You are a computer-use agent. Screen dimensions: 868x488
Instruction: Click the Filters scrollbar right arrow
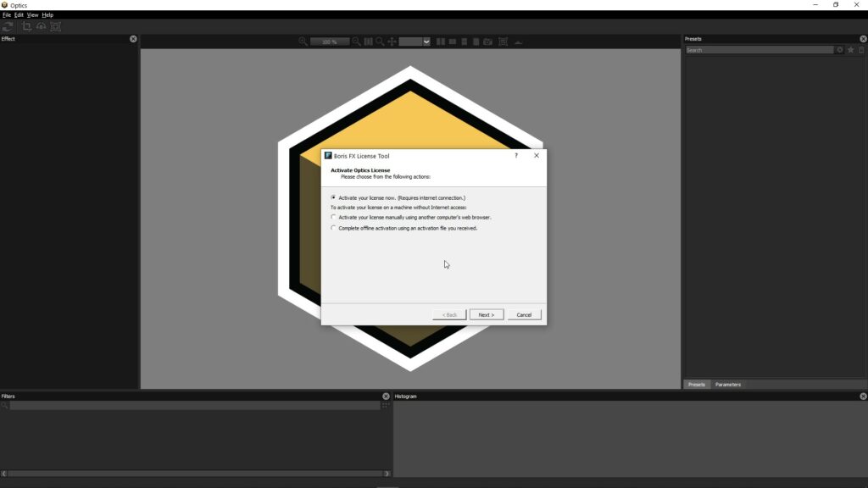(387, 474)
